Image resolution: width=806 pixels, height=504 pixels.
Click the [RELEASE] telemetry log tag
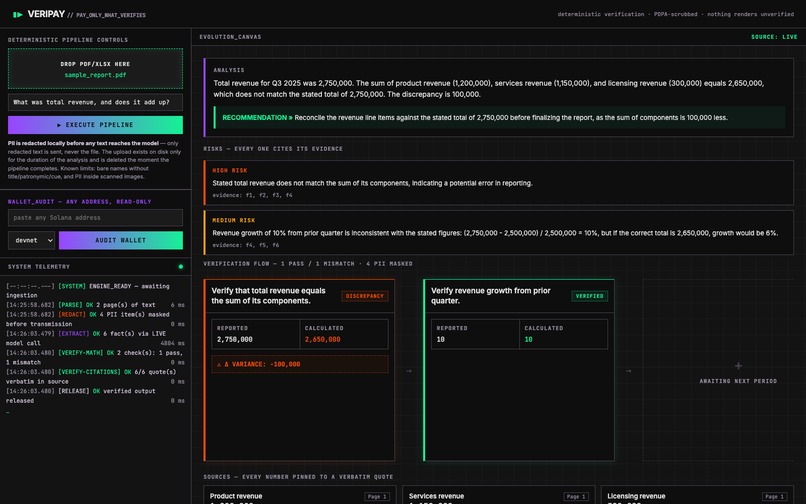click(74, 391)
